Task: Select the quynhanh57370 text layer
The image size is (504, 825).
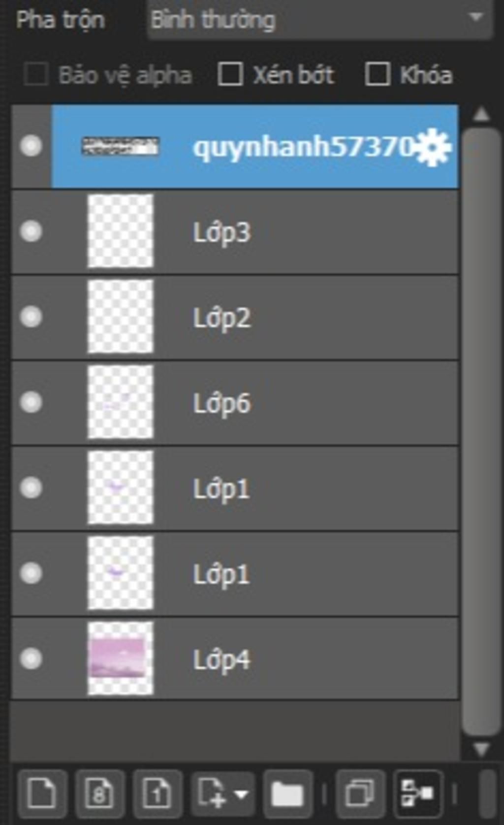Action: pyautogui.click(x=235, y=146)
